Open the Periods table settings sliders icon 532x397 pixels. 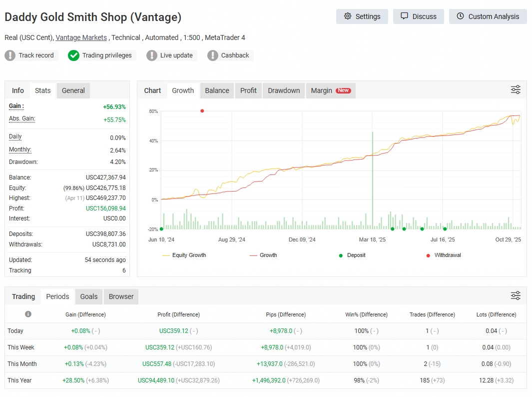[516, 295]
